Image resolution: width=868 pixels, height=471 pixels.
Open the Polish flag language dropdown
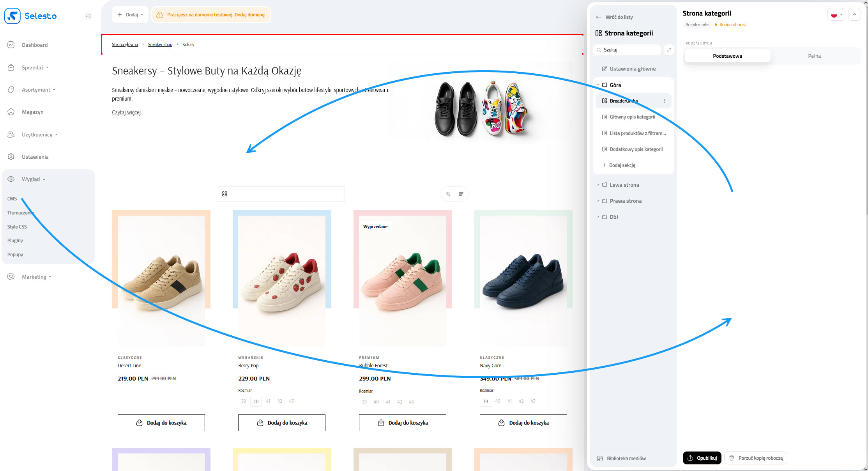point(836,14)
